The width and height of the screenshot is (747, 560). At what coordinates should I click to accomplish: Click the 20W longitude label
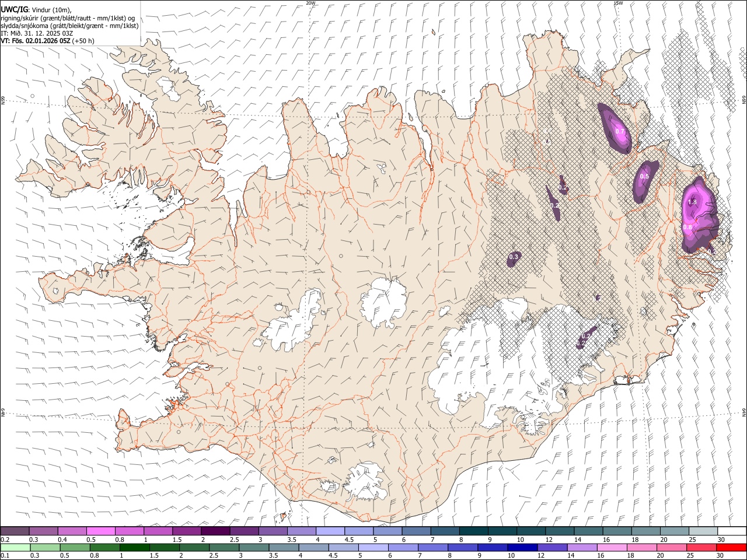[x=310, y=3]
